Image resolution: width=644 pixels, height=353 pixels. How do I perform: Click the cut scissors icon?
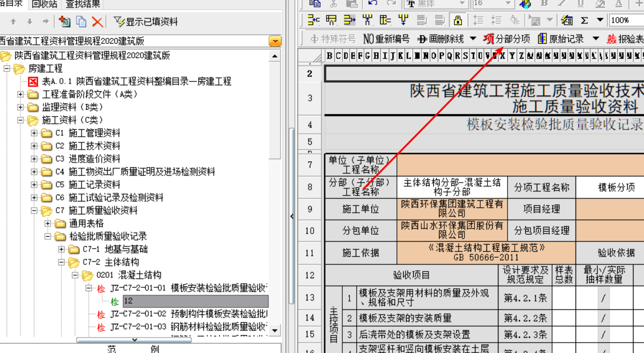coord(333,3)
